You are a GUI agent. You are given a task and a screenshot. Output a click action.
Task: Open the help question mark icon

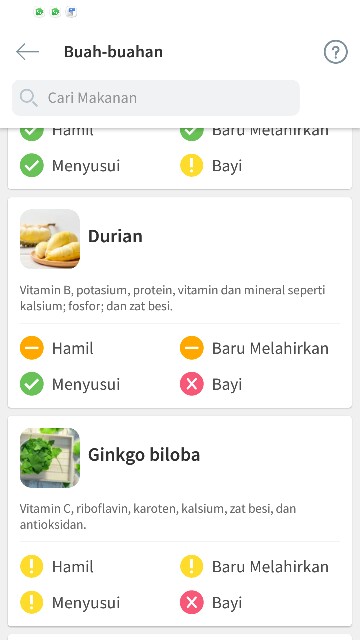coord(336,52)
